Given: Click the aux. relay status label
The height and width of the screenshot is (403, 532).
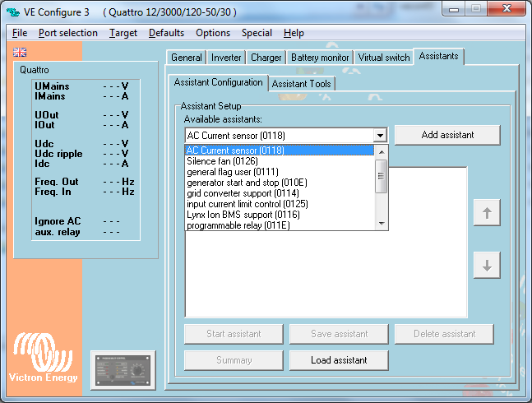Looking at the screenshot, I should [58, 232].
